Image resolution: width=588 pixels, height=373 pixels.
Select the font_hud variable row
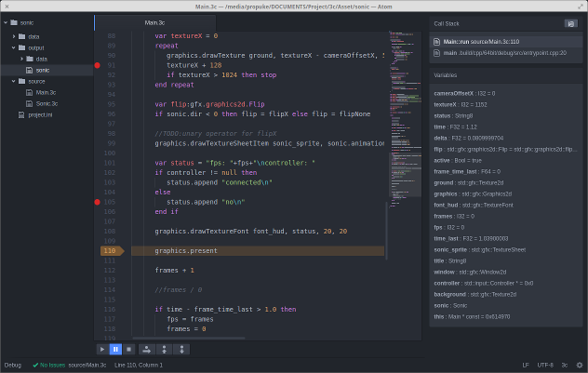click(x=506, y=205)
